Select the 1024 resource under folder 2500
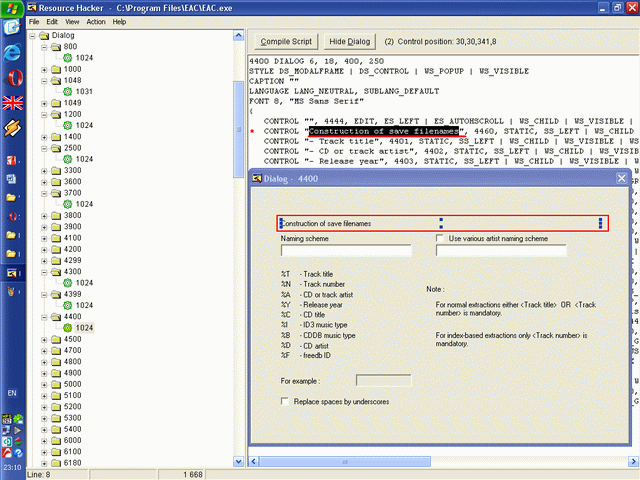 [84, 159]
